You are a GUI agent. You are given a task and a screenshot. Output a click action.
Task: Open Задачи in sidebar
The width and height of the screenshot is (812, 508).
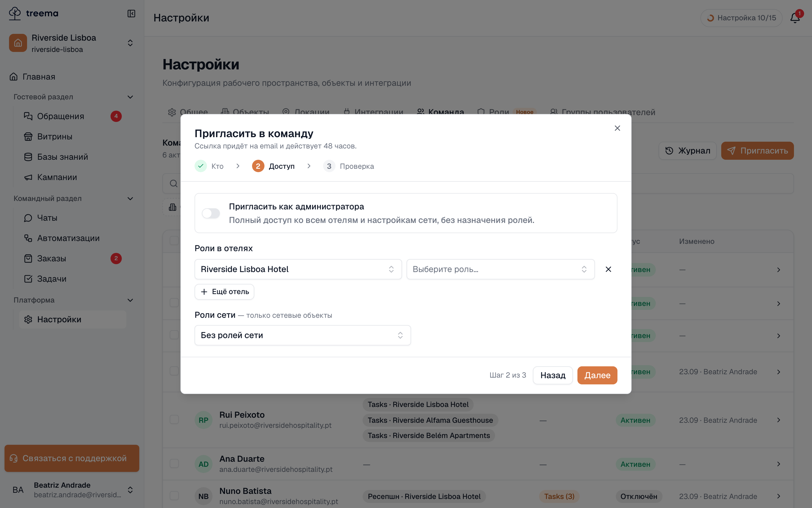(x=72, y=279)
